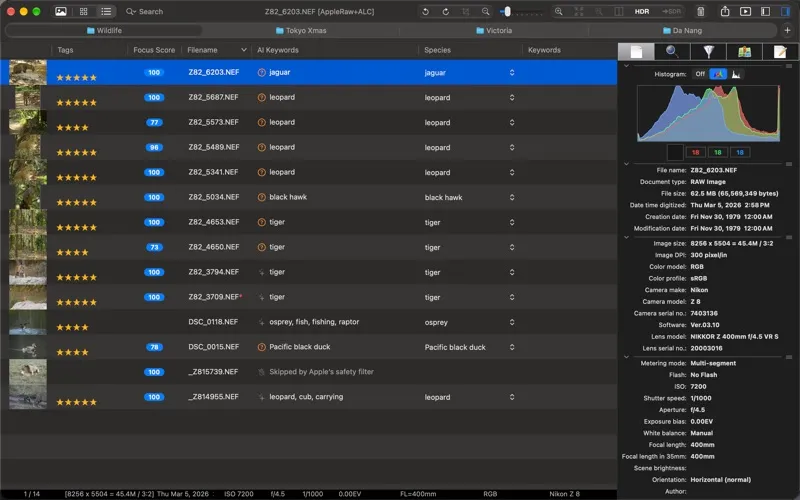Screen dimensions: 800x500
Task: Rotate image clockwise
Action: (445, 11)
